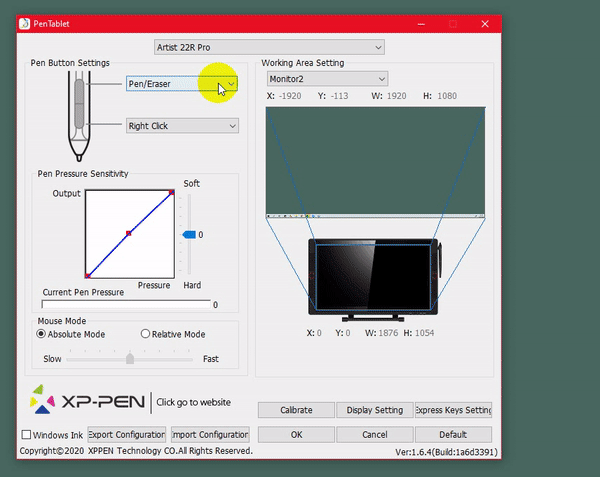
Task: Click the Copyright 2020 XPPEN text
Action: pos(136,451)
